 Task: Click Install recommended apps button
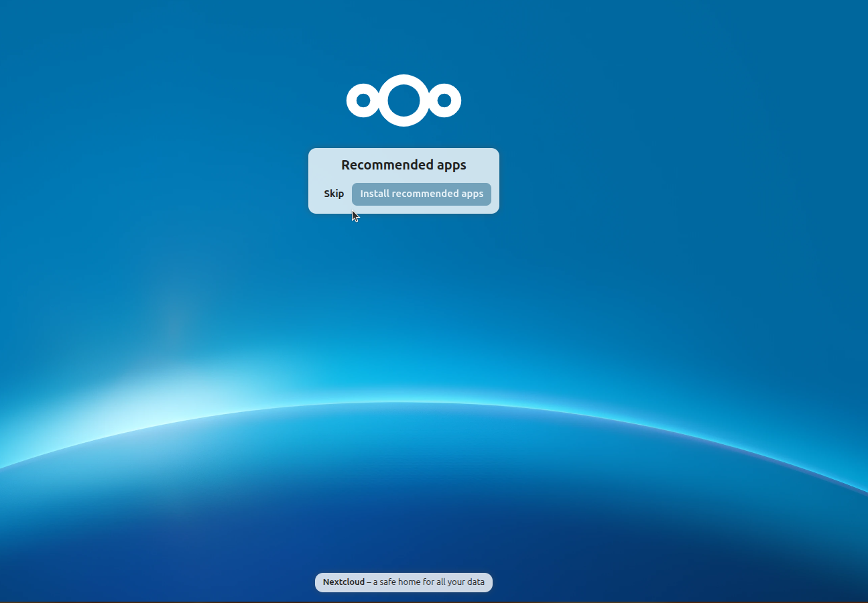[422, 194]
